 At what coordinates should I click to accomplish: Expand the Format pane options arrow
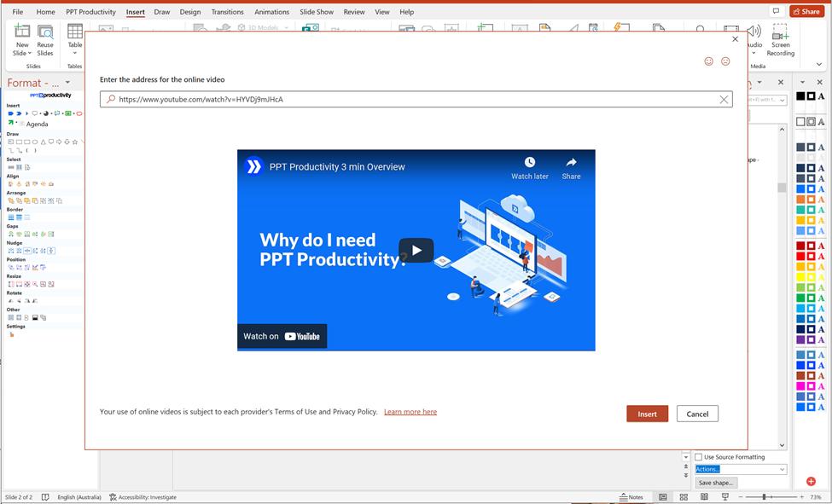pos(67,83)
